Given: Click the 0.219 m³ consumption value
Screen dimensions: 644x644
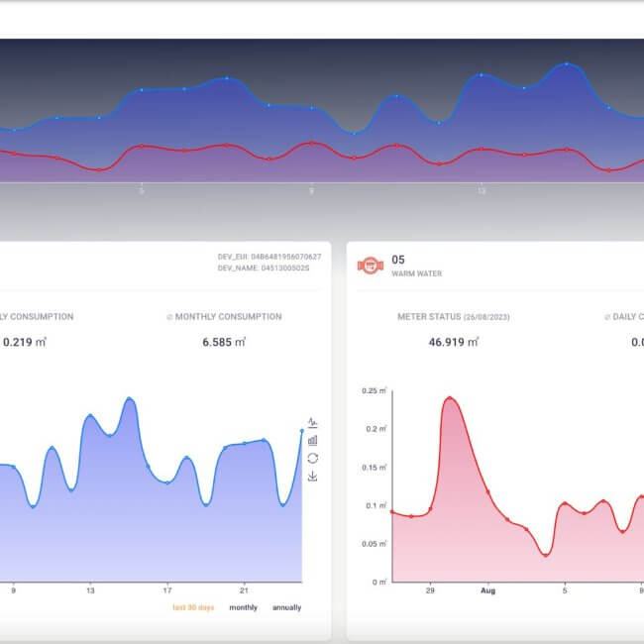Looking at the screenshot, I should 25,342.
